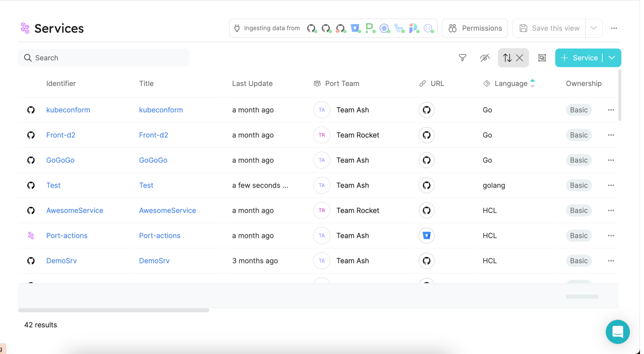Toggle hidden columns with the eye icon

click(485, 58)
